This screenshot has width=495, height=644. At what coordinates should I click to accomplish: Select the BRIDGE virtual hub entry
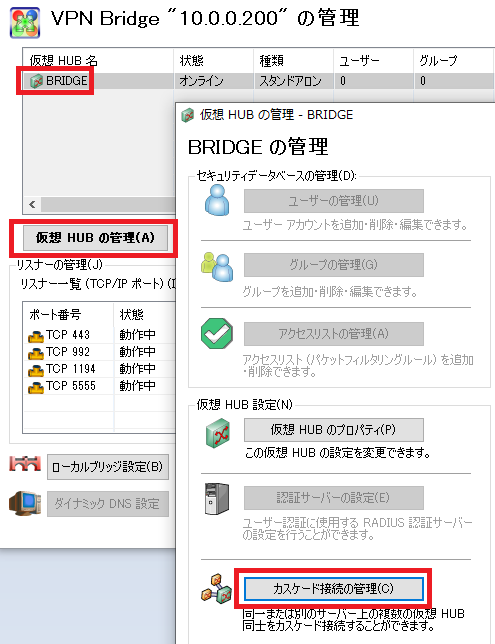(59, 81)
